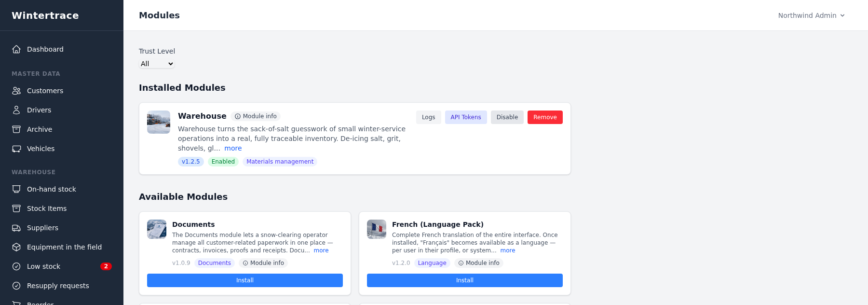Open the Drivers page

coord(62,110)
